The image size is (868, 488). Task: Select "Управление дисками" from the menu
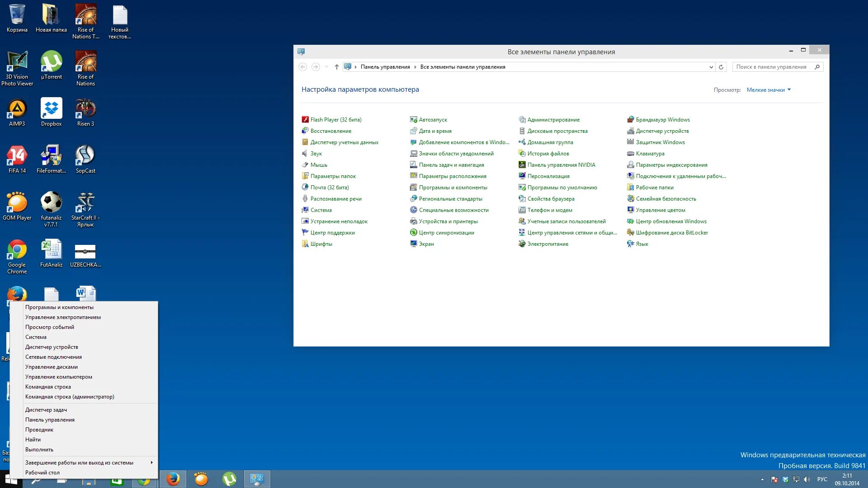(x=52, y=367)
